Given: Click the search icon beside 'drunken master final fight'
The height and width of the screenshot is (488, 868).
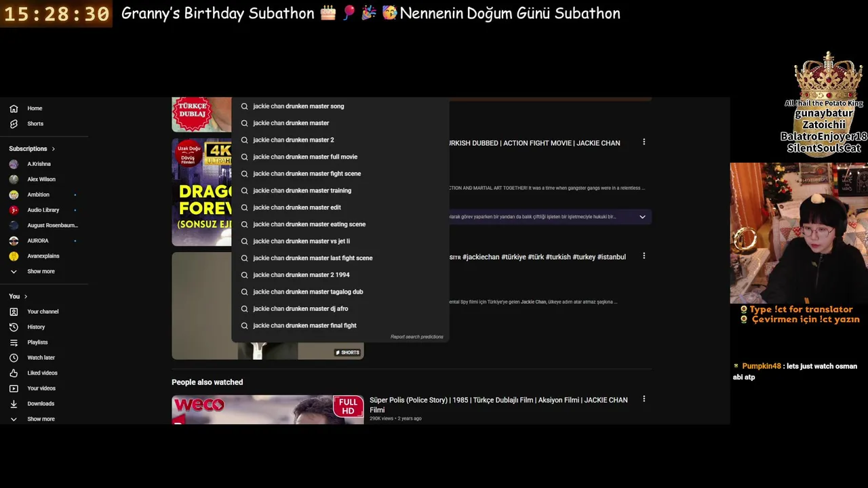Looking at the screenshot, I should click(x=244, y=326).
